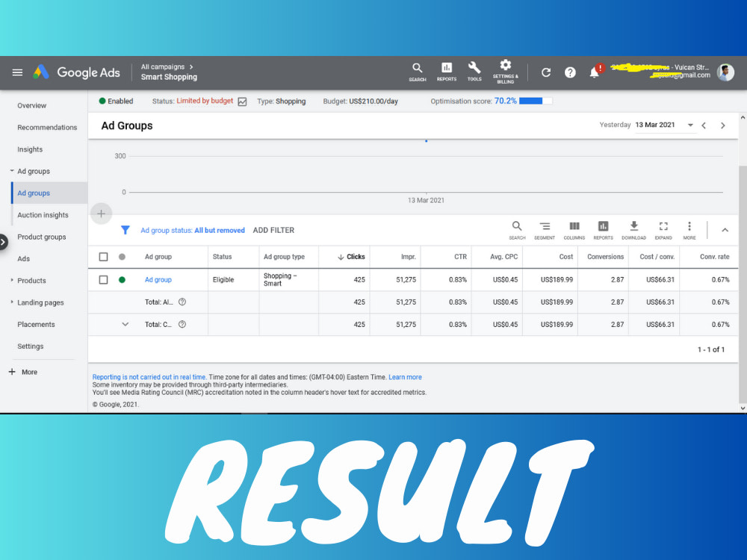Viewport: 747px width, 560px height.
Task: Open the Tools wrench menu
Action: point(474,72)
